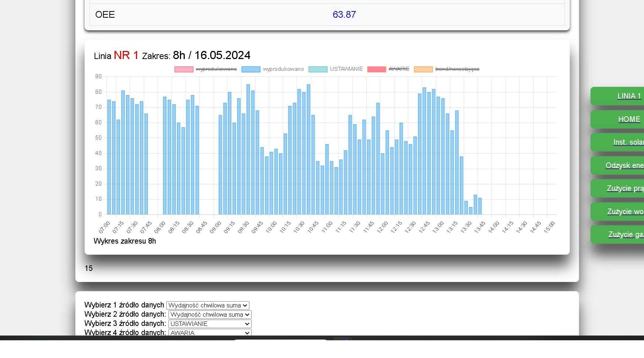The image size is (644, 358).
Task: Open the Wybierz 2 źródło danych dropdown
Action: pos(210,314)
